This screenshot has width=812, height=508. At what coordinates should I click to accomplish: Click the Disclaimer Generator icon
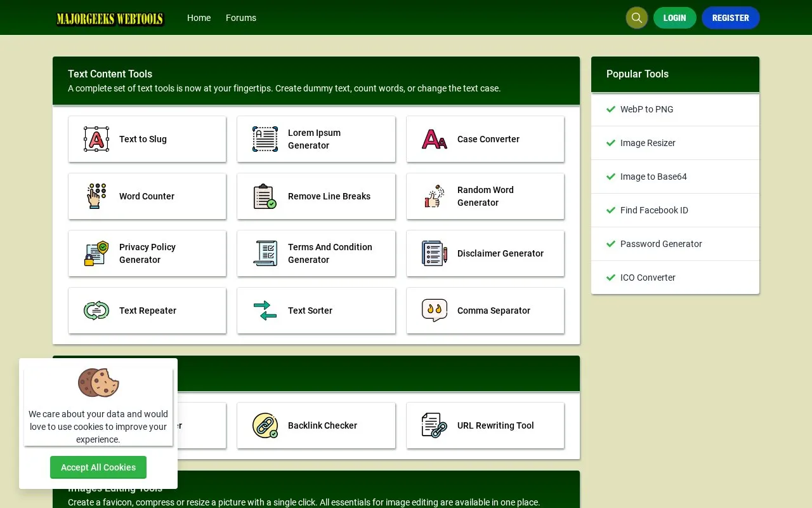[435, 253]
